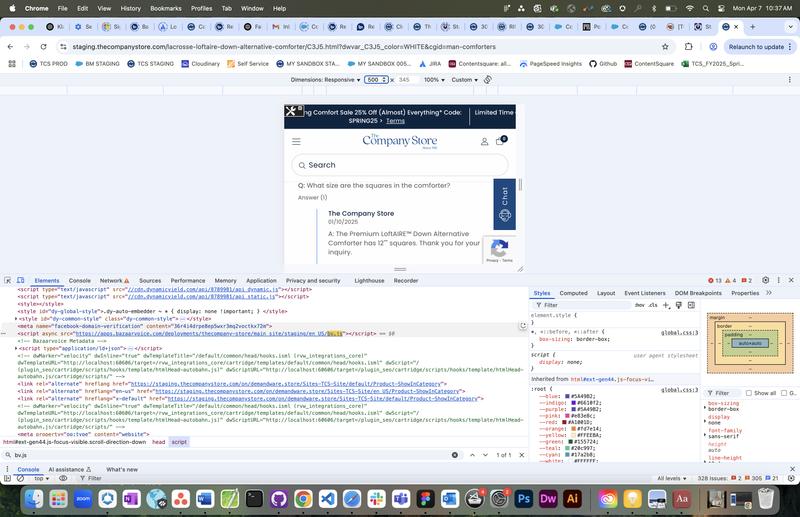Click the clear console icon
The width and height of the screenshot is (800, 517).
pos(20,478)
